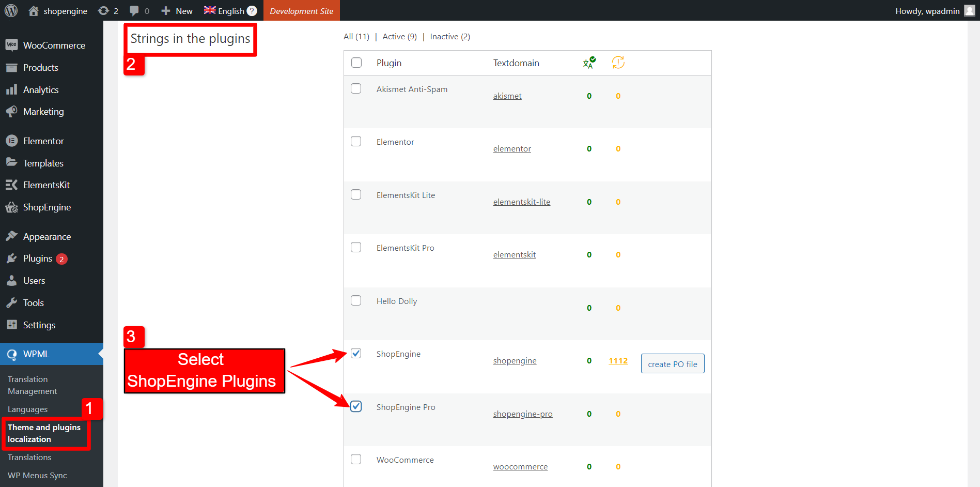The image size is (980, 487).
Task: Open the WPML menu label
Action: (36, 354)
